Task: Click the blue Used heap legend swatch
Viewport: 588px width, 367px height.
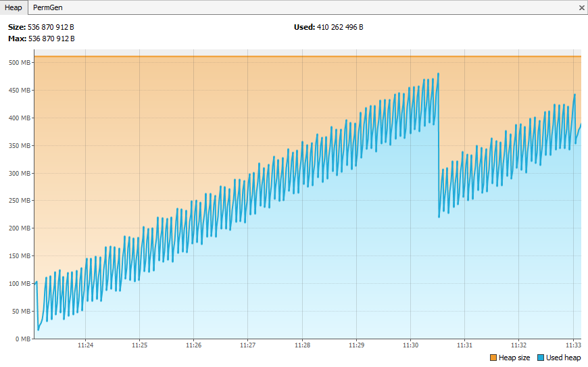Action: click(541, 358)
